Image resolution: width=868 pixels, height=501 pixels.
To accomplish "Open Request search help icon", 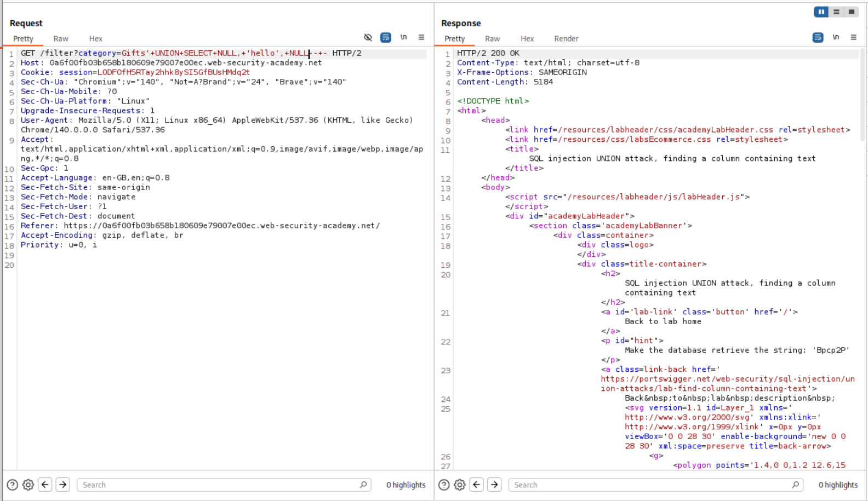I will tap(12, 485).
